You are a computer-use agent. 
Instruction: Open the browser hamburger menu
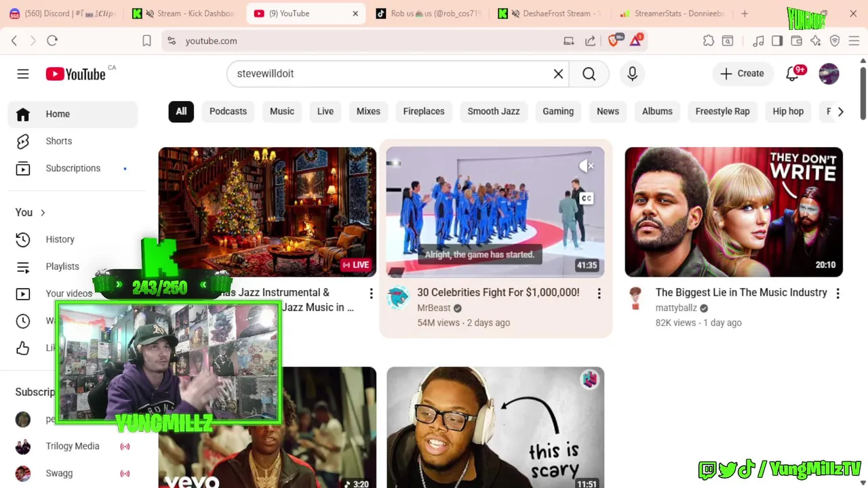[854, 41]
